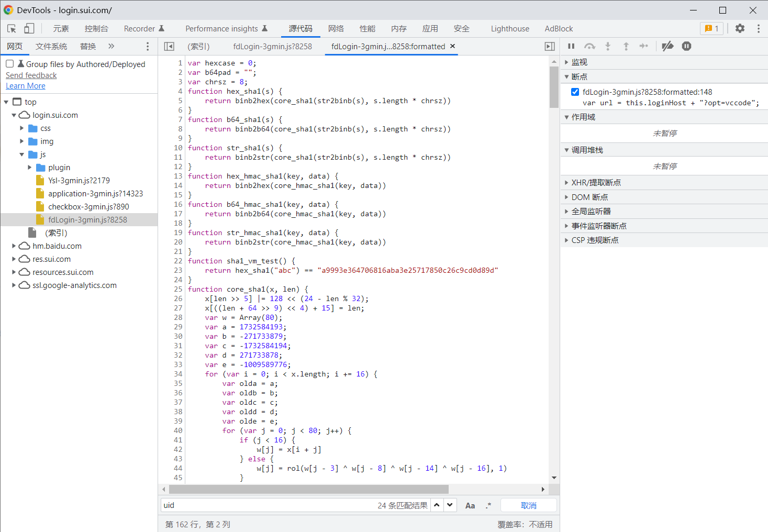Deactivate all breakpoints icon
Image resolution: width=768 pixels, height=532 pixels.
[667, 46]
